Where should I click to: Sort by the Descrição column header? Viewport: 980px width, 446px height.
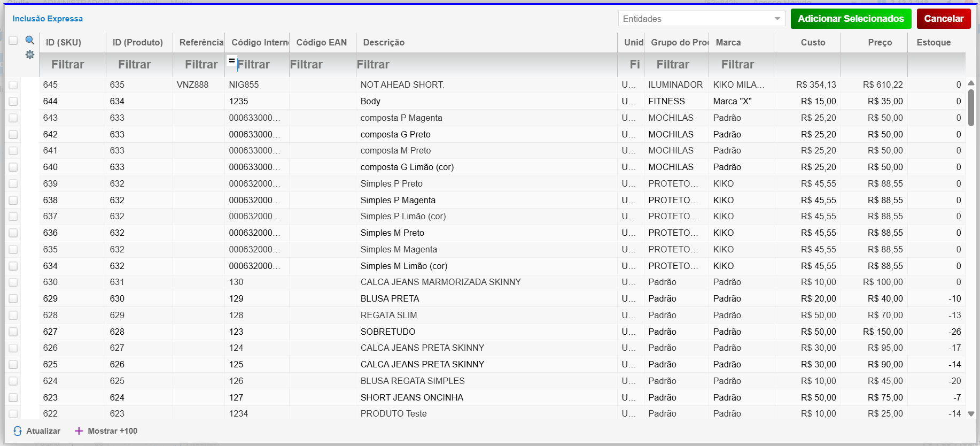pos(384,42)
